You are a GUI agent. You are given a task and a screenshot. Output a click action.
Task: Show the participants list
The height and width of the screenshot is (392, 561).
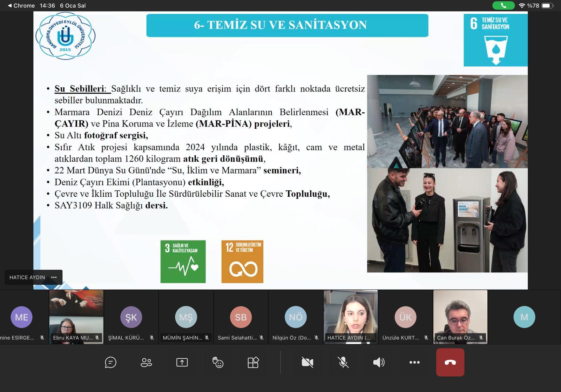pyautogui.click(x=146, y=362)
